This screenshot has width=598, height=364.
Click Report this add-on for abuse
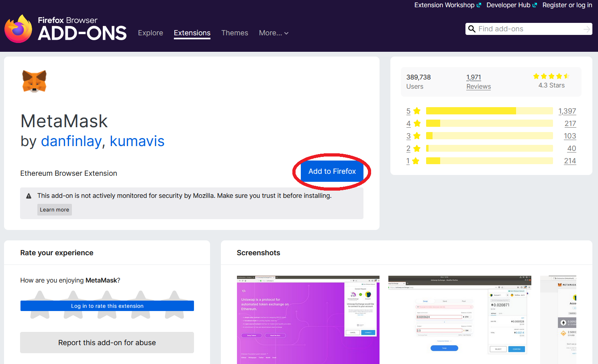coord(107,343)
